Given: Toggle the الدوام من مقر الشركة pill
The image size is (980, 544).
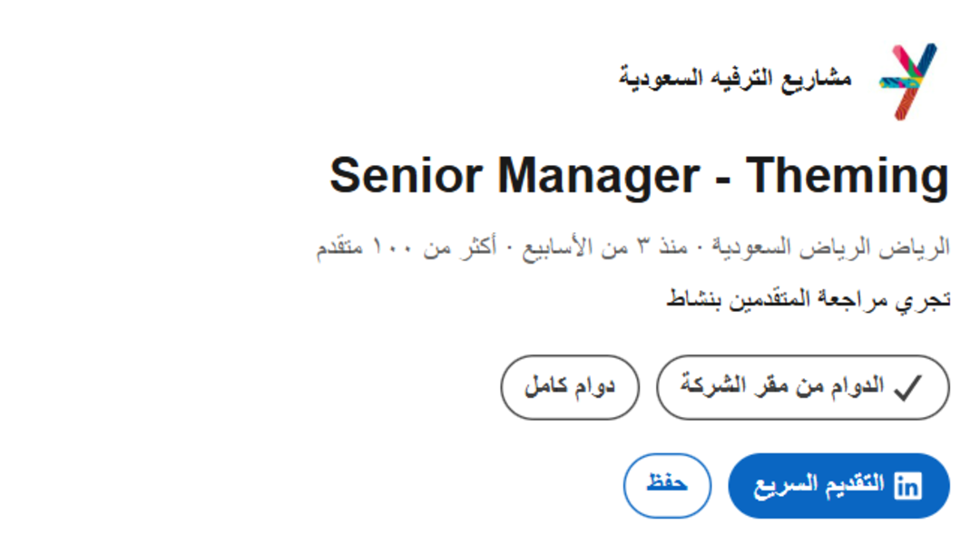Looking at the screenshot, I should click(803, 387).
